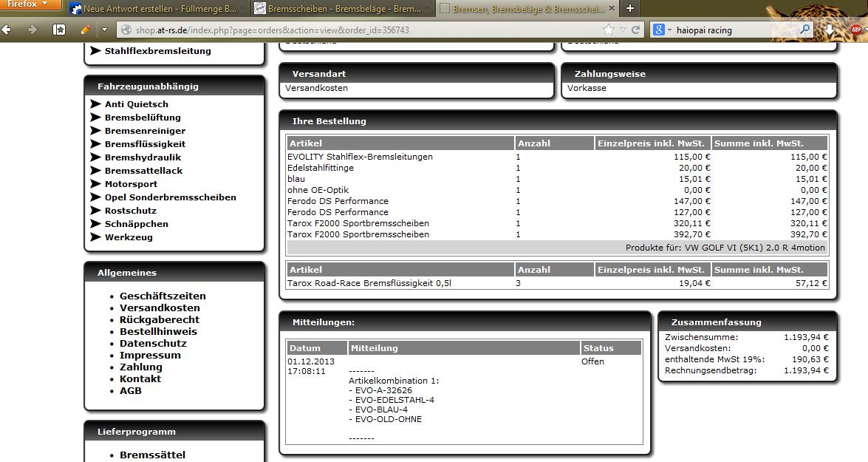The image size is (868, 462).
Task: Open the Firefox menu button
Action: click(30, 4)
